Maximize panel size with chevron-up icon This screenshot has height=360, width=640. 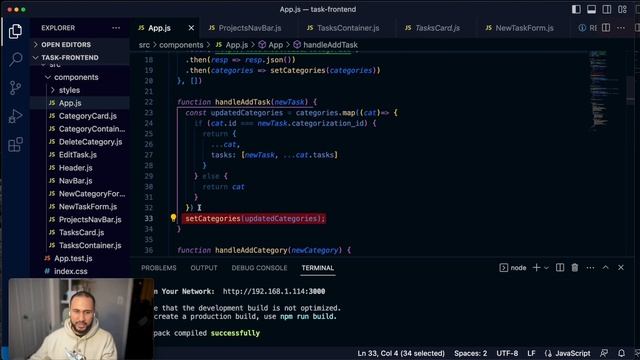[x=606, y=268]
